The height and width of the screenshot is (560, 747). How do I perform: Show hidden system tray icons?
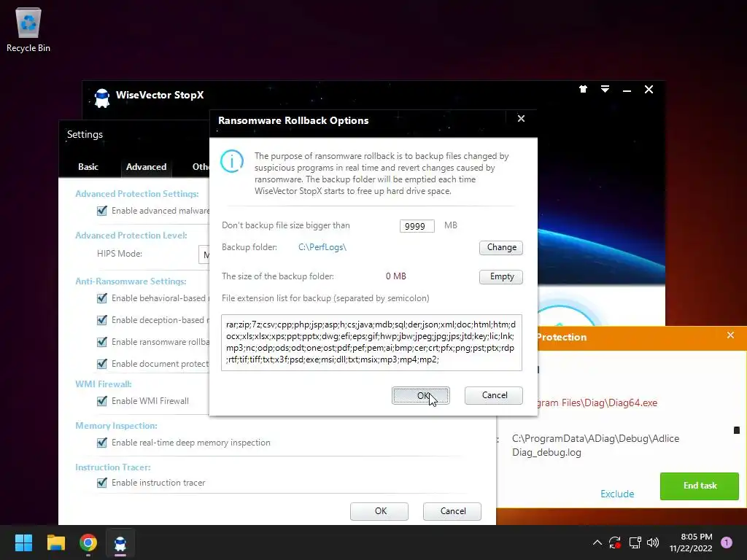597,542
